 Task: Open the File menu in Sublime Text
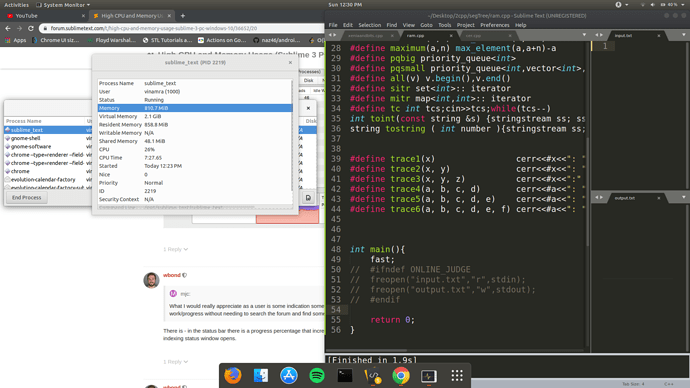(x=333, y=25)
